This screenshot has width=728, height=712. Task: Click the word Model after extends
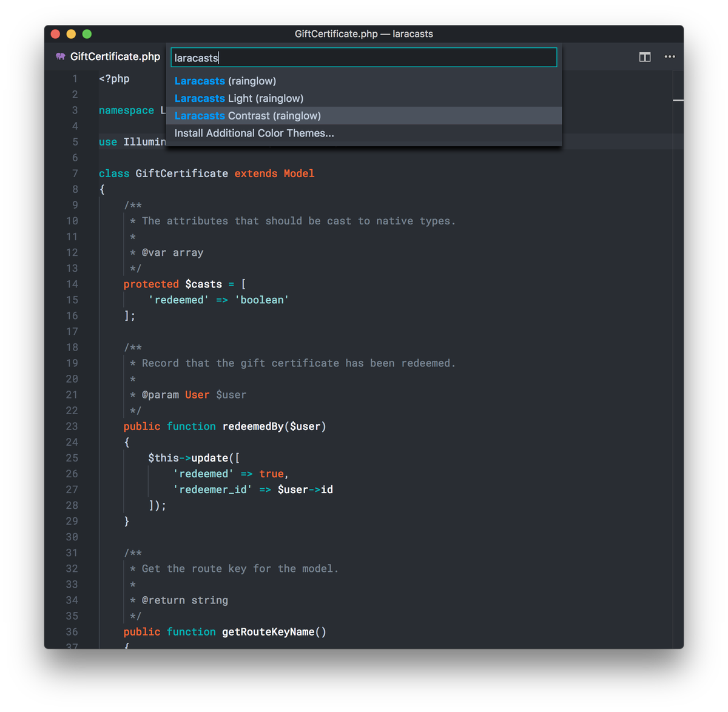(x=299, y=173)
